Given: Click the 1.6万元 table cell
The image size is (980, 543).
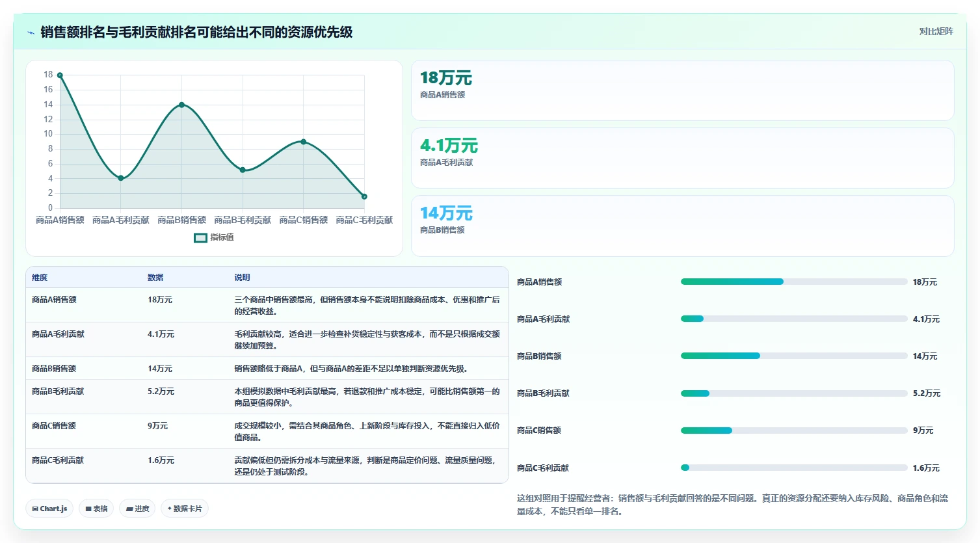Looking at the screenshot, I should (161, 460).
